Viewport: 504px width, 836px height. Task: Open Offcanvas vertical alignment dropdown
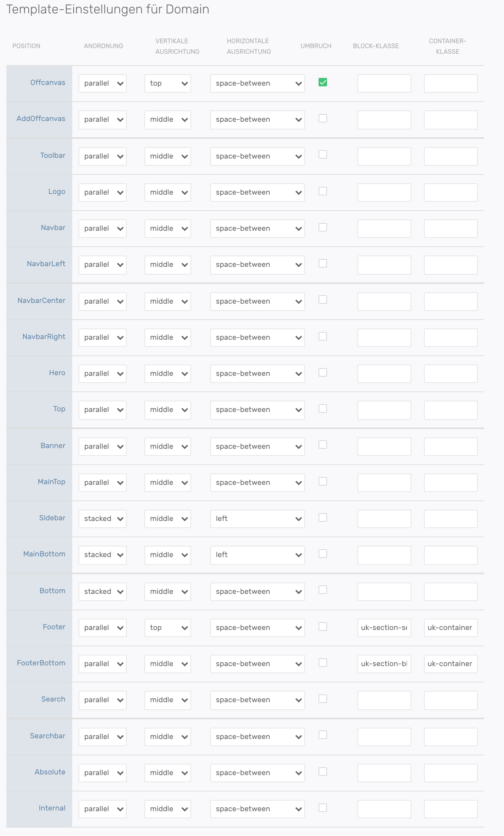(x=168, y=84)
